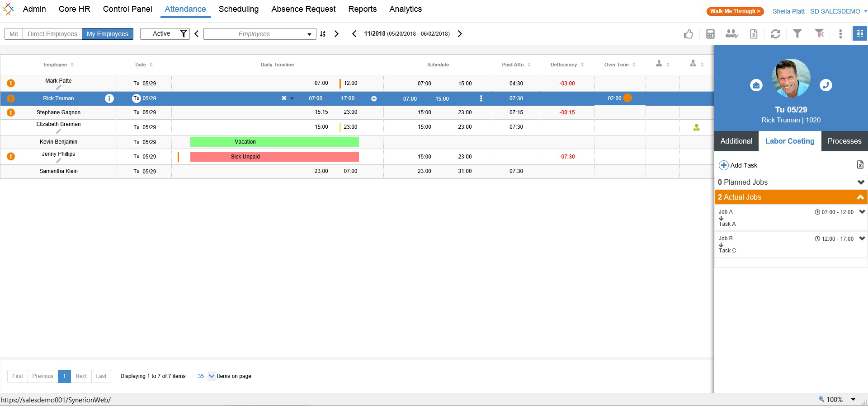Open the Employees combo box
The height and width of the screenshot is (406, 868).
[x=259, y=34]
